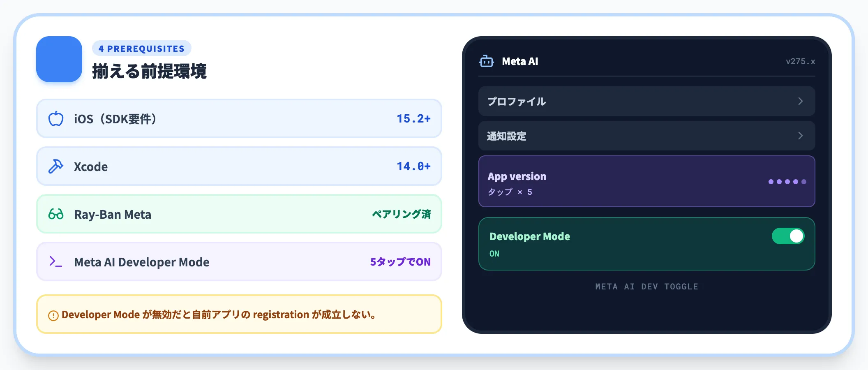Open the プロファイル menu item
The width and height of the screenshot is (868, 370).
point(646,101)
